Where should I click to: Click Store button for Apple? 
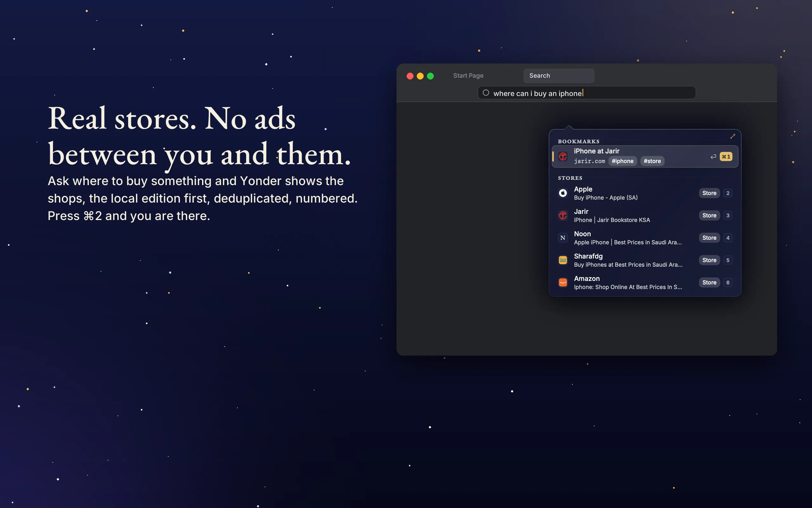pos(709,193)
